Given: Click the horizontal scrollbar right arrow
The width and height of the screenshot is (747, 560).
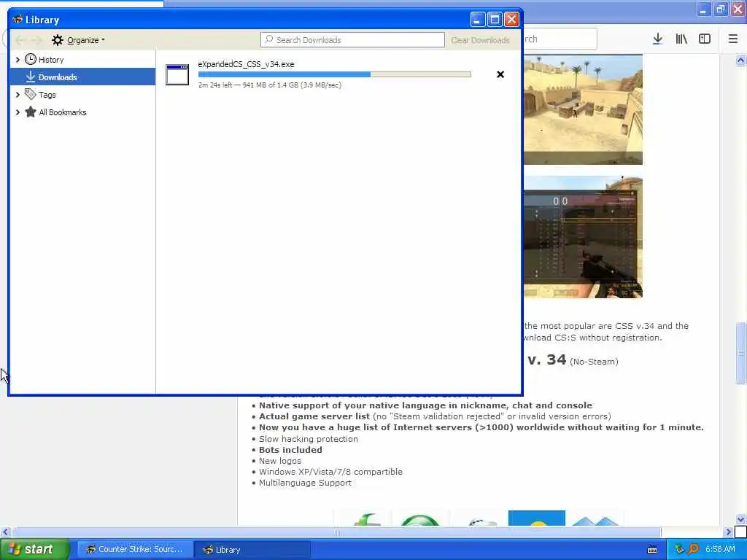Looking at the screenshot, I should click(x=728, y=532).
